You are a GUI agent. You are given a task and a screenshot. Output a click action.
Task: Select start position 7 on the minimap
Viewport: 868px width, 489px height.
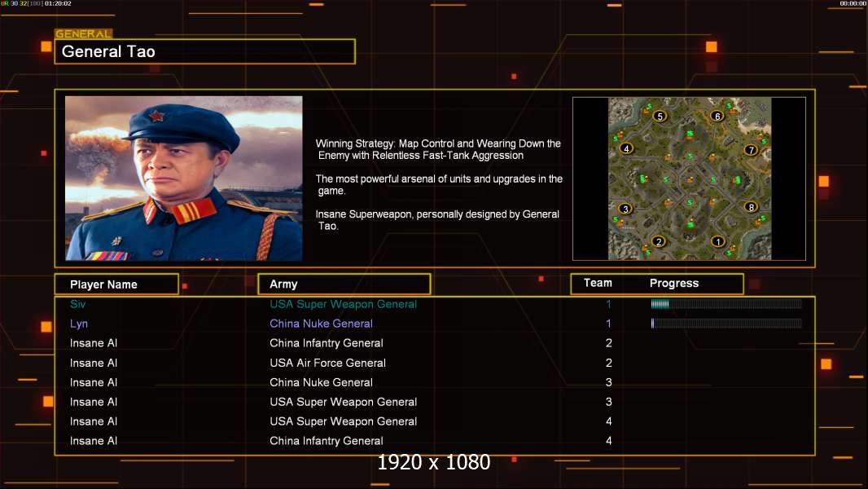751,149
